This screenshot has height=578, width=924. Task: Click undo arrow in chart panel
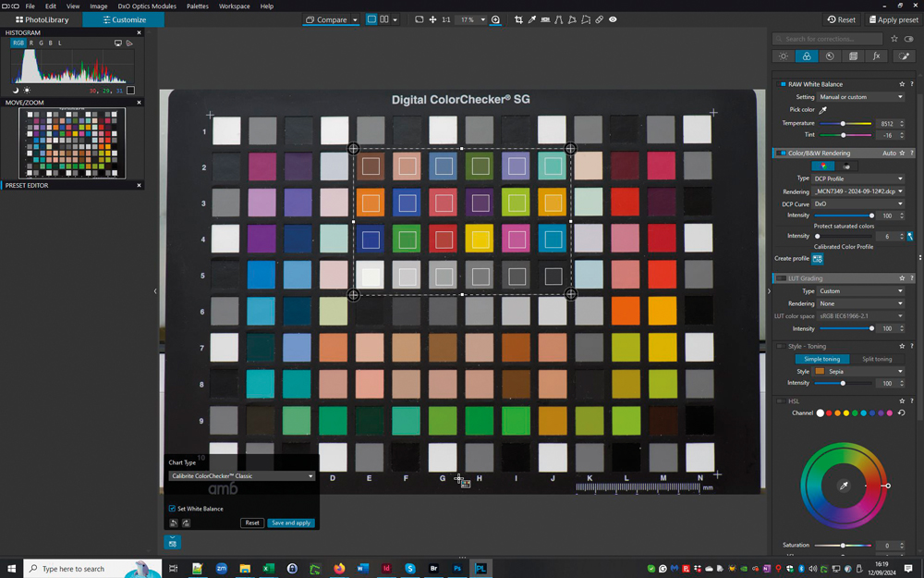point(174,523)
